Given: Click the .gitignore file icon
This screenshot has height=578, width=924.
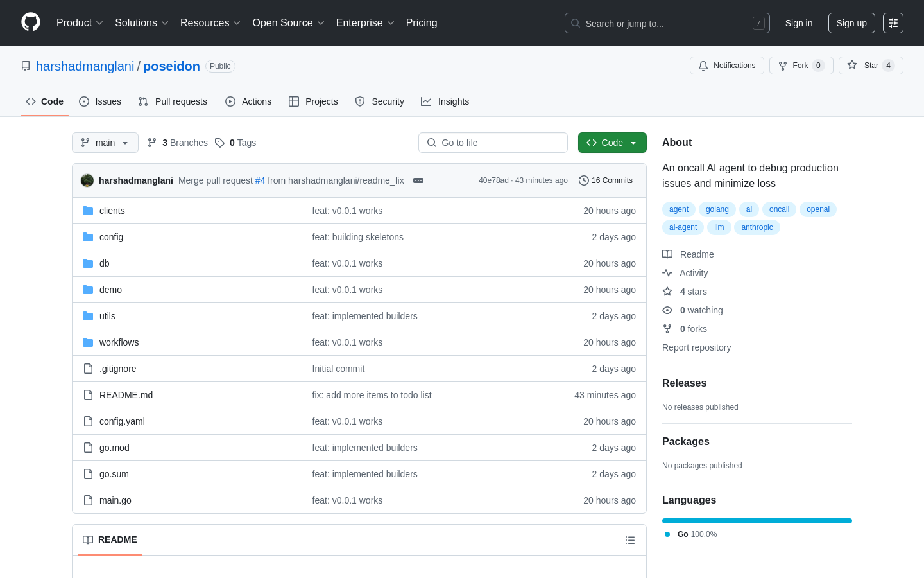Looking at the screenshot, I should [88, 369].
